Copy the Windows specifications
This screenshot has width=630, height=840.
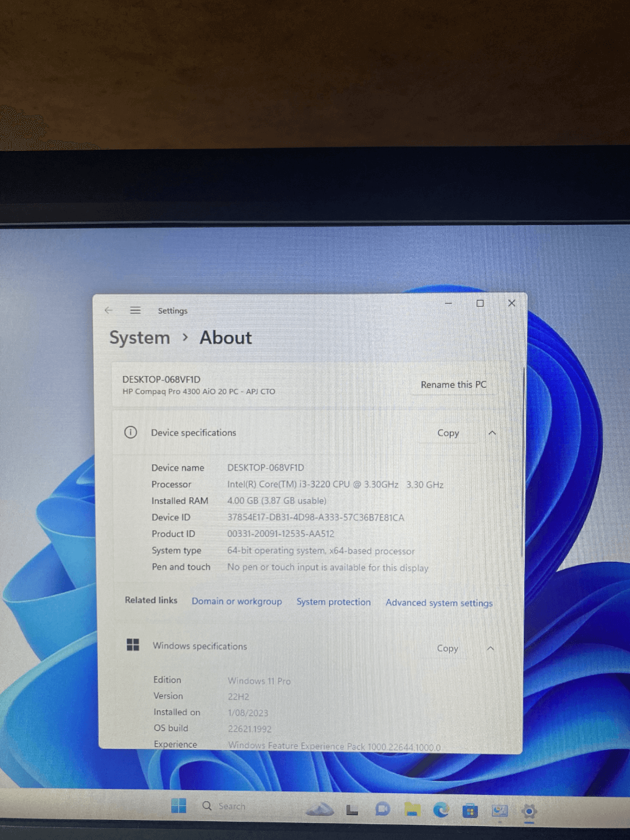[x=447, y=648]
